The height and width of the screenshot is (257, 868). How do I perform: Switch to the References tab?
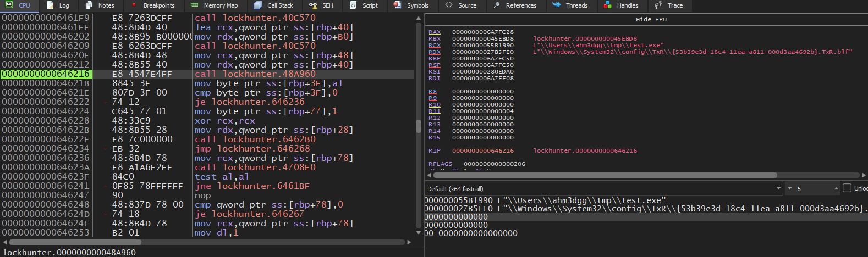coord(521,5)
